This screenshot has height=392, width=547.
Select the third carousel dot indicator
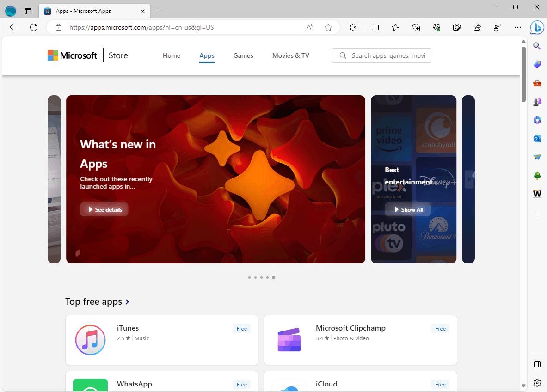[261, 278]
